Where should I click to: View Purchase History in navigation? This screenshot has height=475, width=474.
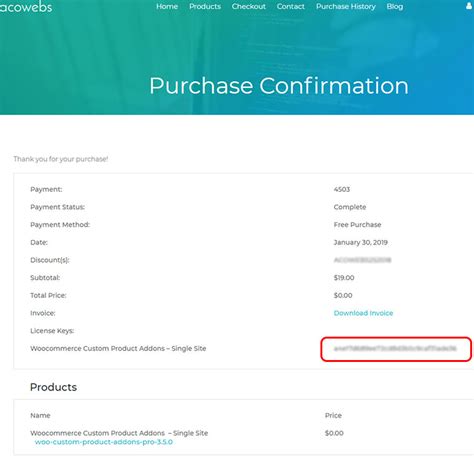(x=346, y=6)
